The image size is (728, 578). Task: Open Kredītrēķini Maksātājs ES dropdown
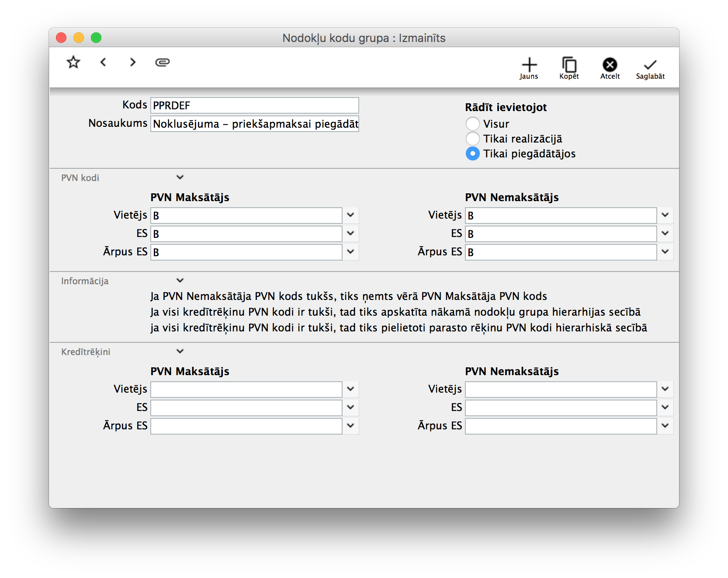[x=350, y=407]
